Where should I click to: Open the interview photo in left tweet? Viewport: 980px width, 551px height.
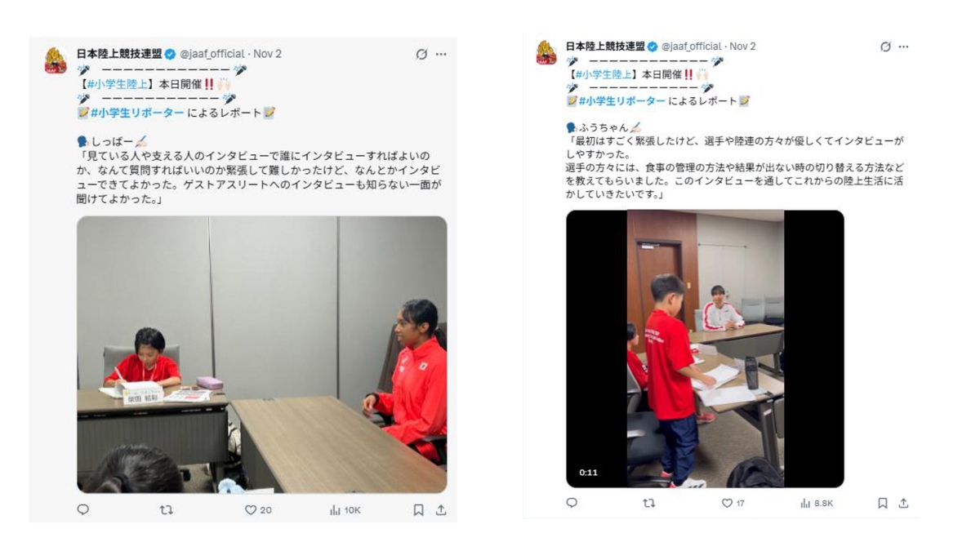point(261,354)
